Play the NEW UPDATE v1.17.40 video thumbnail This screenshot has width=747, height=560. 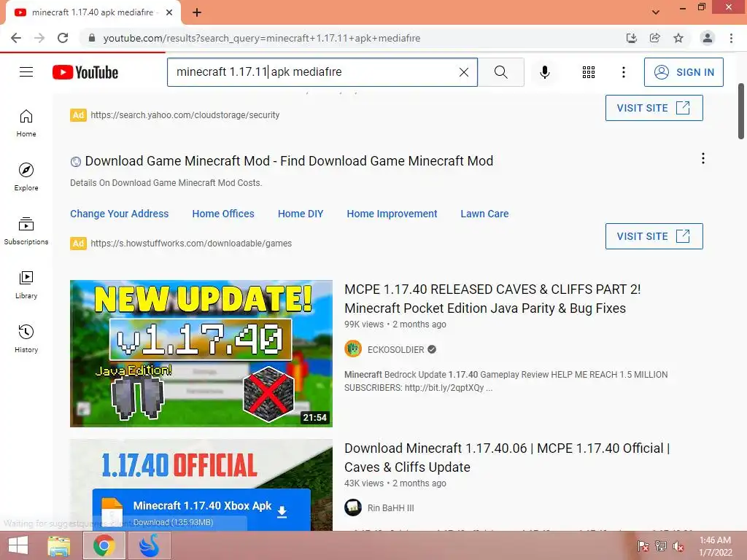coord(201,354)
